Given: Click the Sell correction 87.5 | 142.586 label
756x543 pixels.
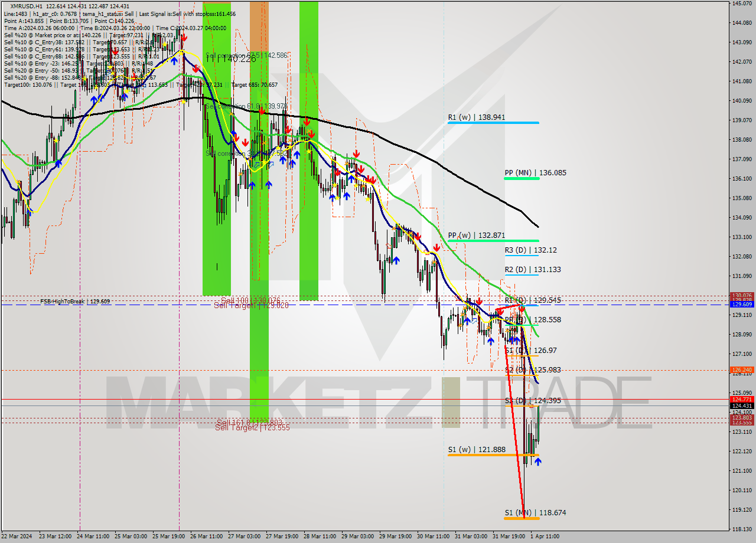Looking at the screenshot, I should coord(247,55).
